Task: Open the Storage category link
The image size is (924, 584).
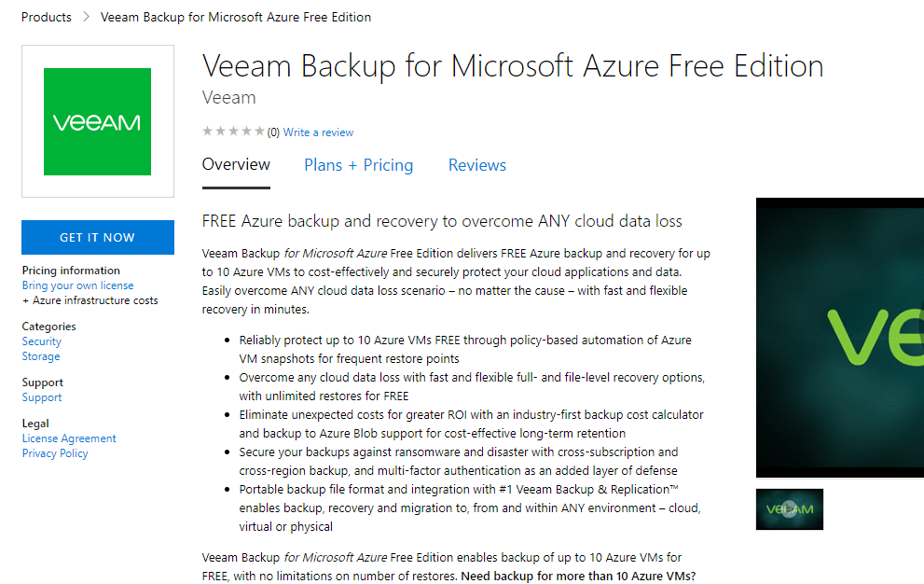Action: [40, 355]
